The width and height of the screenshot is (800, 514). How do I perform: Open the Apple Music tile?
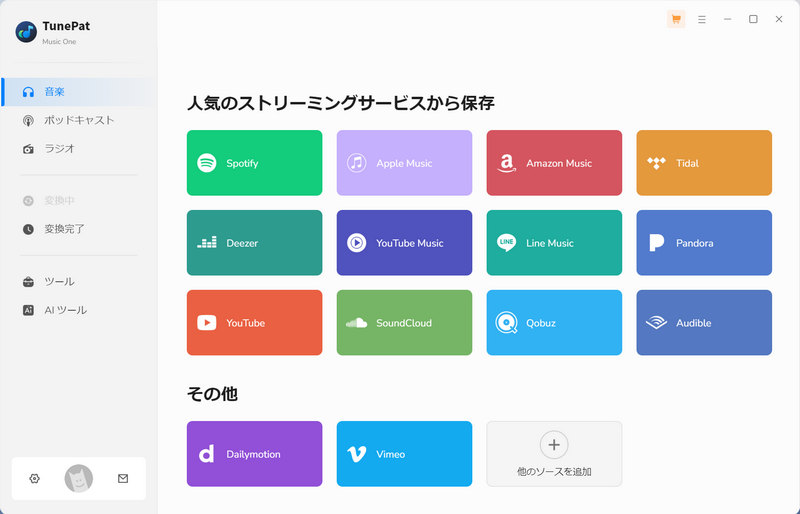404,163
